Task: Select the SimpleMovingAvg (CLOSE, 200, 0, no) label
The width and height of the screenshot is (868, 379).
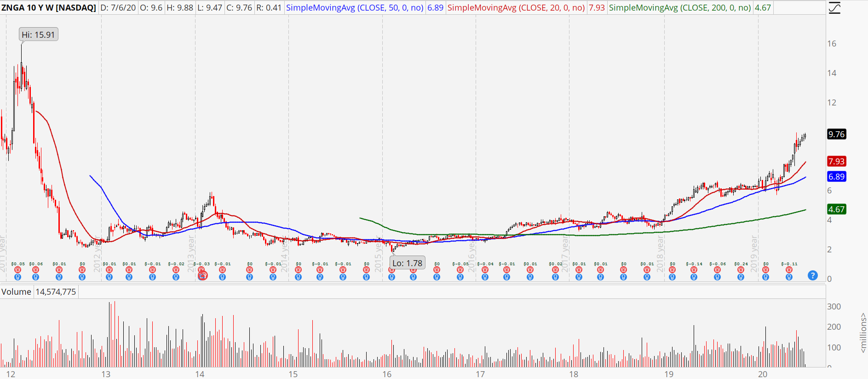Action: click(x=680, y=8)
